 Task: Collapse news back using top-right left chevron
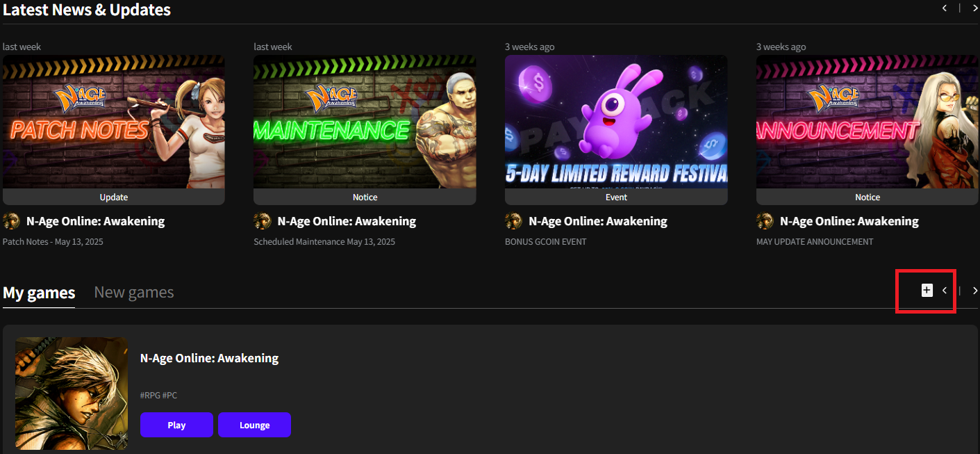[944, 8]
